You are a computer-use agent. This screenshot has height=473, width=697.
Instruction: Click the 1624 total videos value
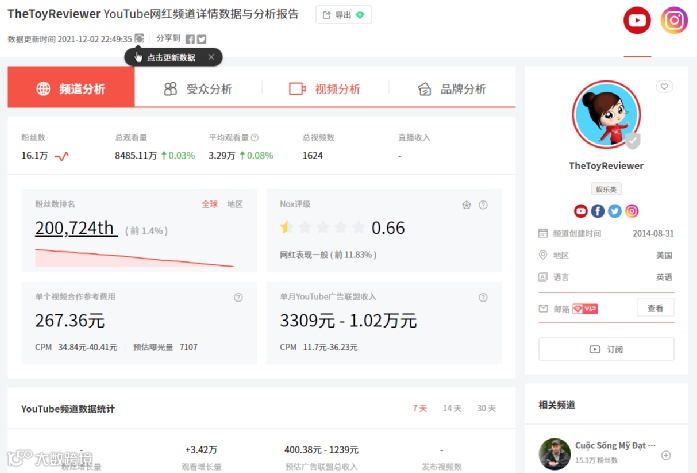pyautogui.click(x=312, y=156)
